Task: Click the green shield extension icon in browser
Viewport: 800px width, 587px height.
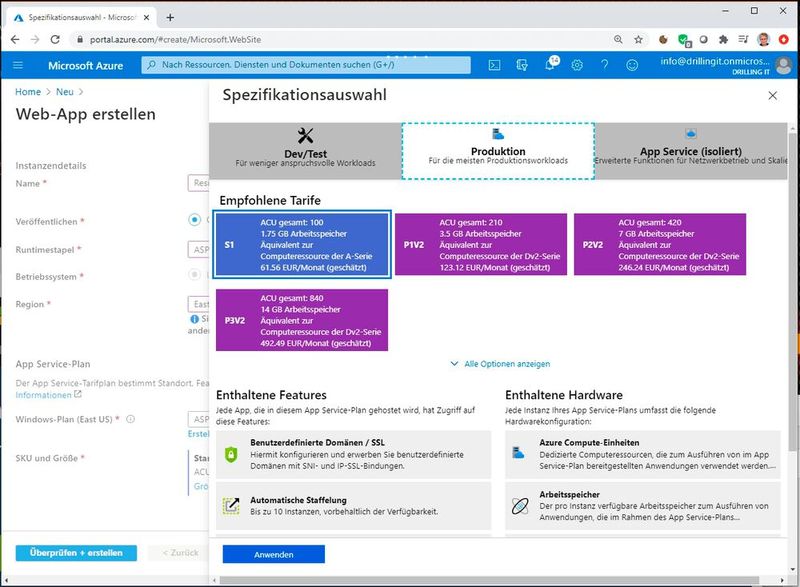Action: pos(684,40)
